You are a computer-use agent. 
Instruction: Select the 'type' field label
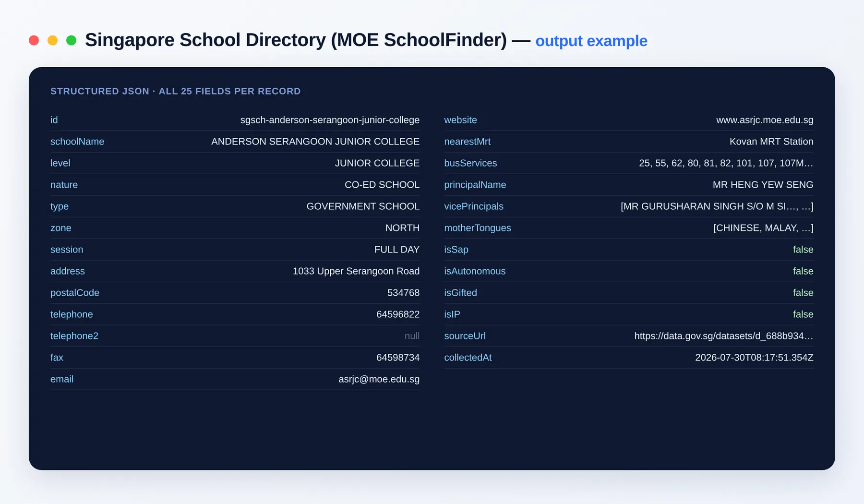(x=60, y=206)
